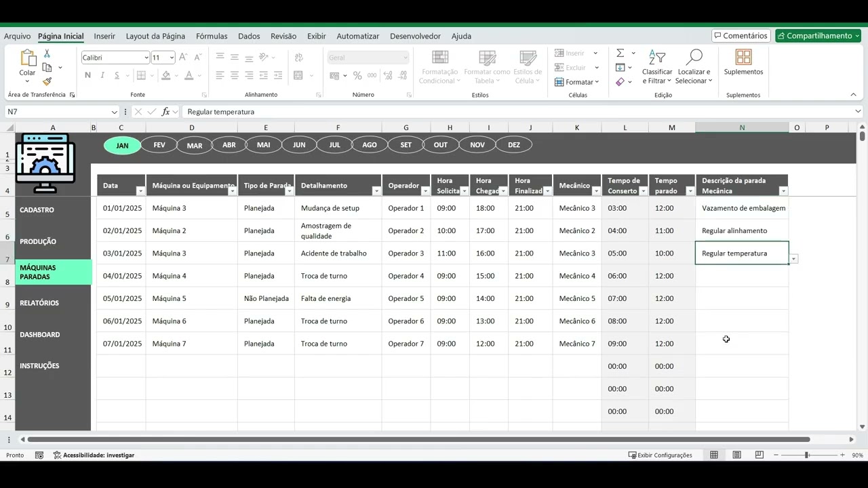Image resolution: width=868 pixels, height=488 pixels.
Task: Click Exibir Configurações in status bar
Action: click(660, 455)
